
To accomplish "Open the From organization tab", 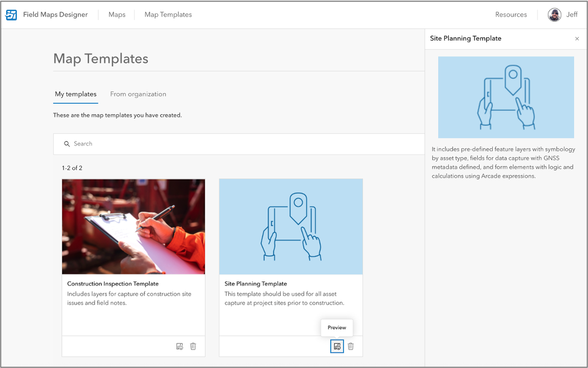I will tap(138, 94).
